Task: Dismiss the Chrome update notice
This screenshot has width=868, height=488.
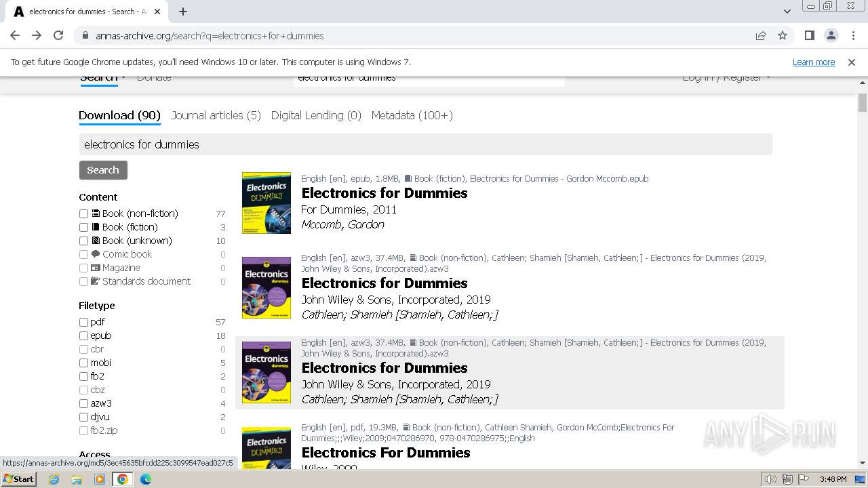Action: (852, 62)
